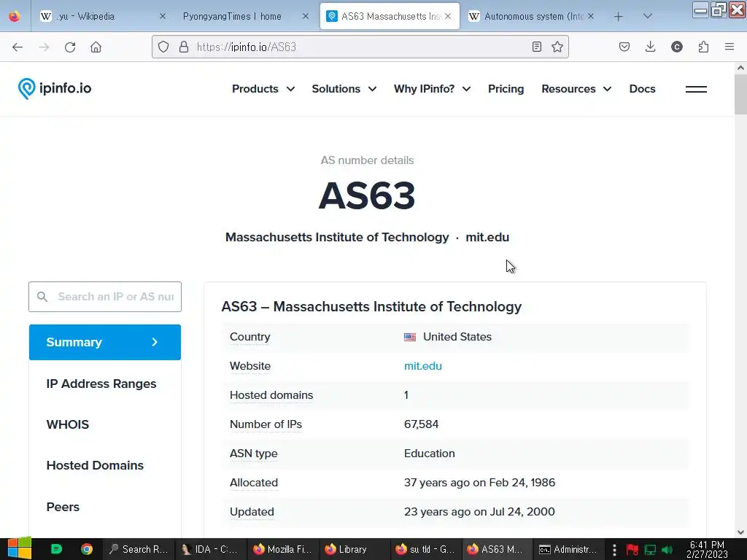This screenshot has width=747, height=560.
Task: Expand the Why IPinfo? dropdown
Action: [432, 89]
